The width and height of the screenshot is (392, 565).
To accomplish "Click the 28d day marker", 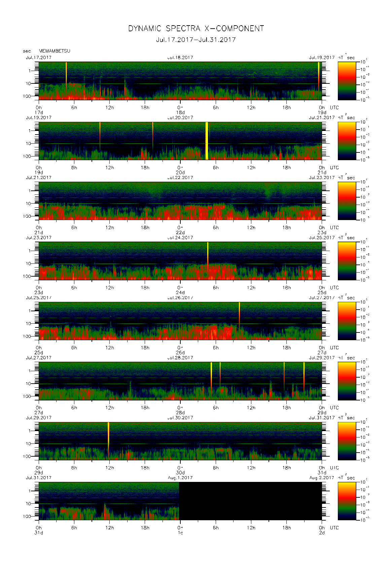I will pyautogui.click(x=180, y=413).
